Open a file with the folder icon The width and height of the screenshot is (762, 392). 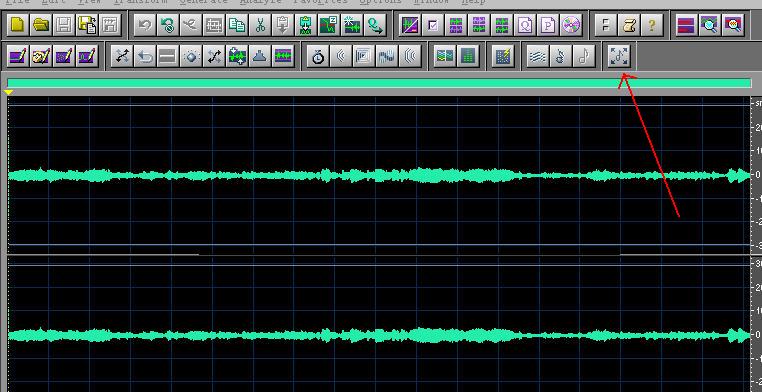pos(41,25)
